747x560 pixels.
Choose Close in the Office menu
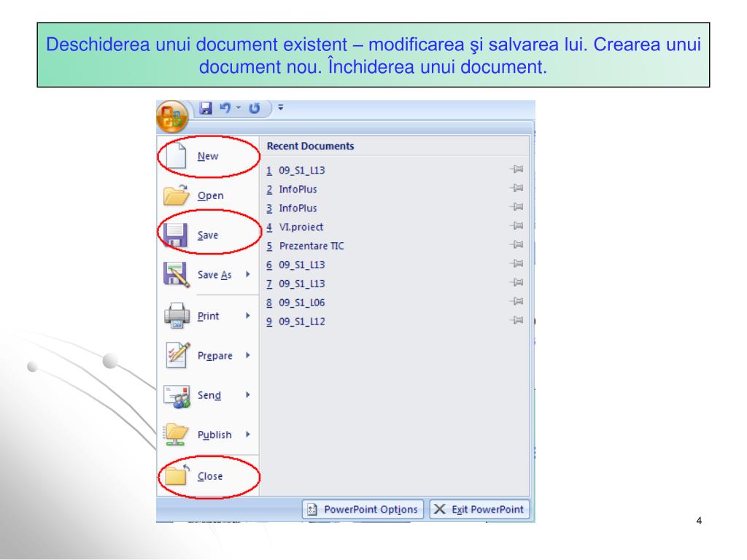(x=210, y=476)
